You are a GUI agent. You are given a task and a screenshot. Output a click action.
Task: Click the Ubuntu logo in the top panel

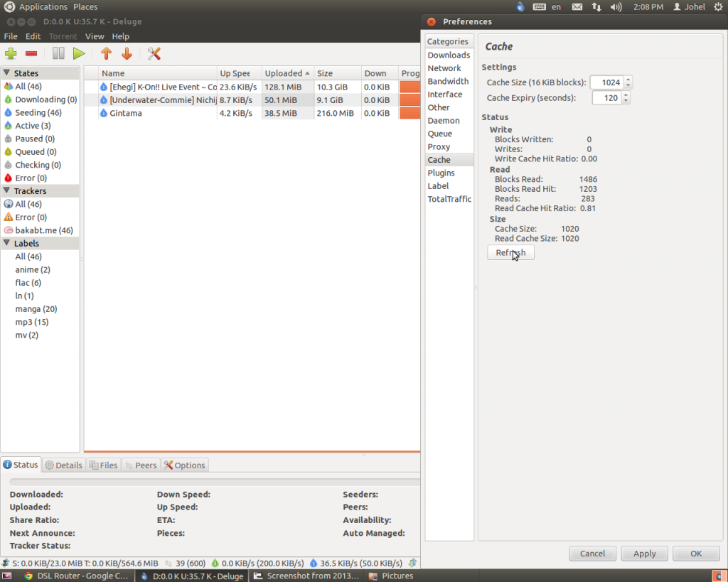click(10, 7)
